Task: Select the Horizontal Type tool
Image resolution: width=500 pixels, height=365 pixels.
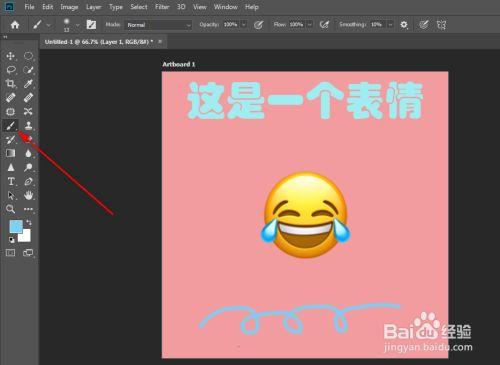Action: [11, 181]
